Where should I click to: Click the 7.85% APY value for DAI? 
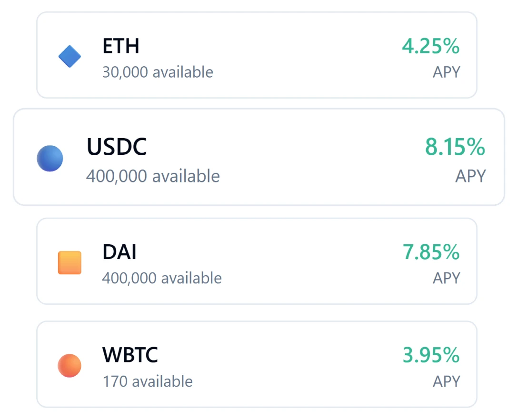[431, 252]
